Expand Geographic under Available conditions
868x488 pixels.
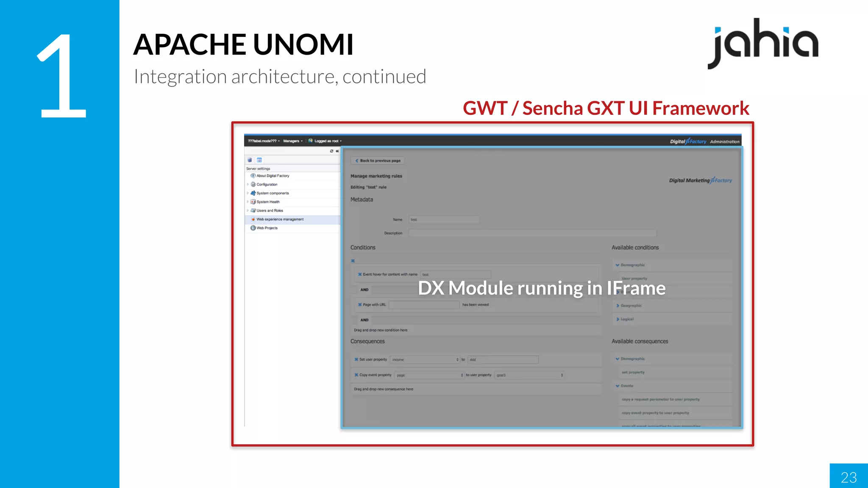click(618, 306)
